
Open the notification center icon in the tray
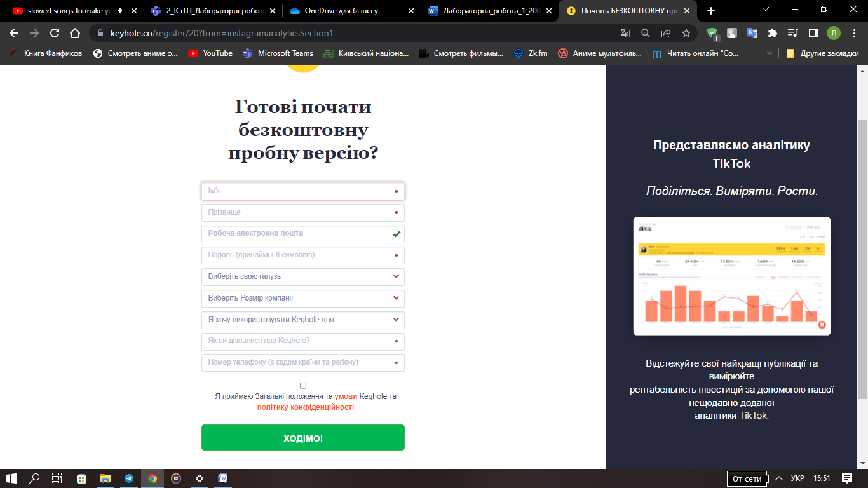[847, 478]
